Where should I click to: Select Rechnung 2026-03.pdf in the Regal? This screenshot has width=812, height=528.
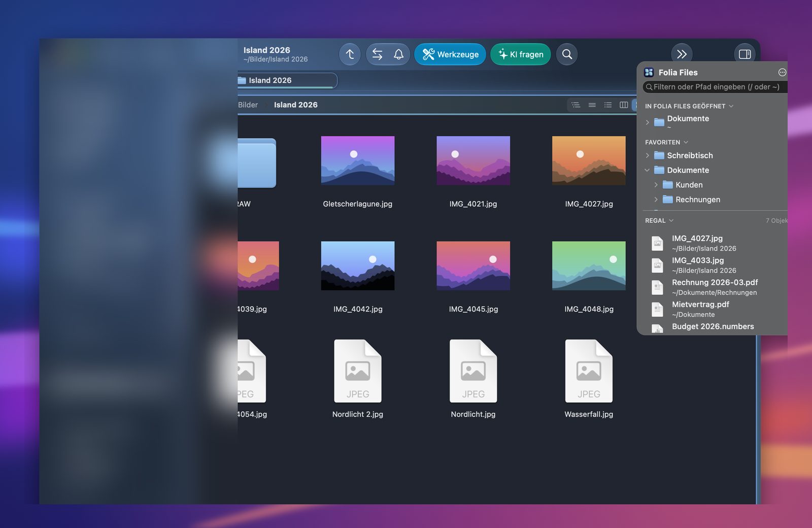tap(716, 287)
